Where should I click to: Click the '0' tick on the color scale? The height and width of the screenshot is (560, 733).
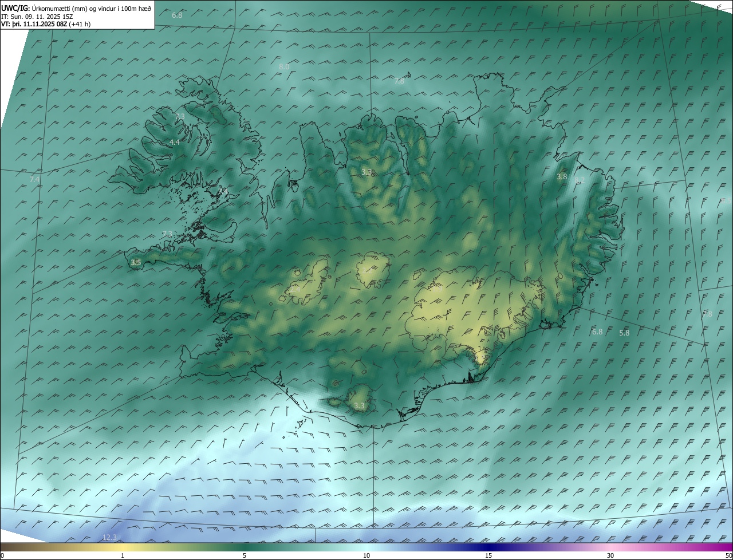(x=2, y=555)
